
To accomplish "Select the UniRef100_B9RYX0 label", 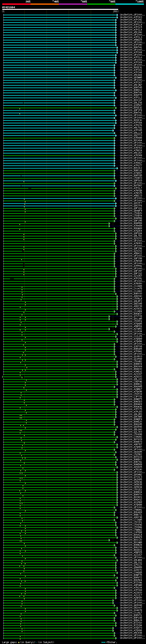I will pyautogui.click(x=131, y=294).
